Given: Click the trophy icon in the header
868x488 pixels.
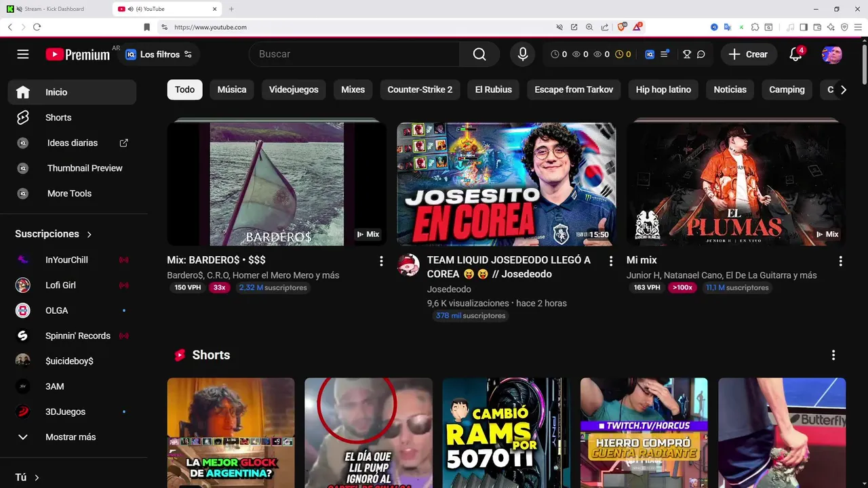Looking at the screenshot, I should [x=687, y=54].
